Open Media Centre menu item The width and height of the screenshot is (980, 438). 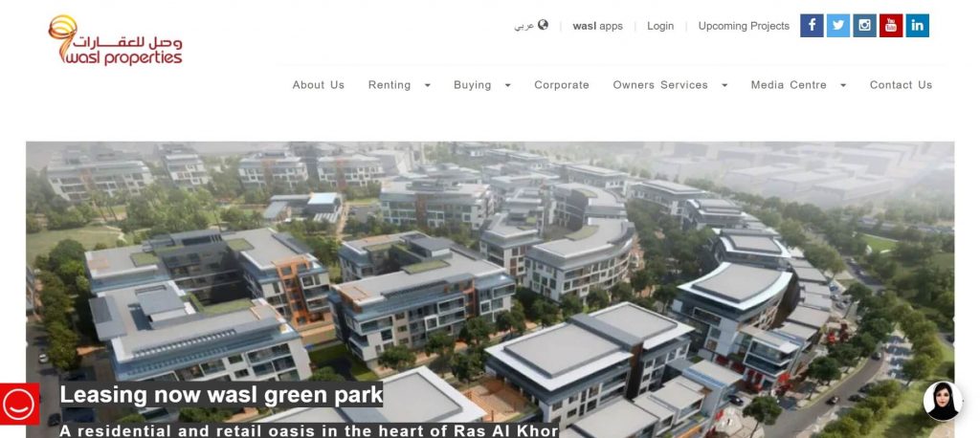click(x=789, y=85)
